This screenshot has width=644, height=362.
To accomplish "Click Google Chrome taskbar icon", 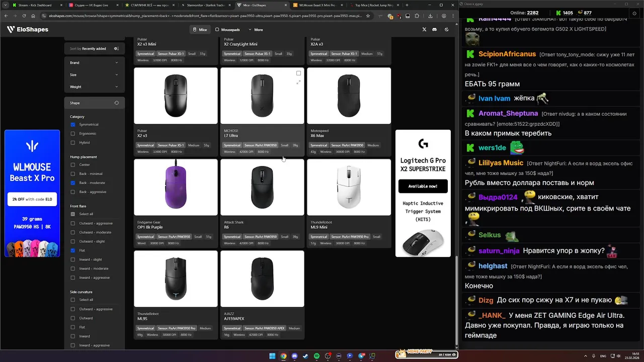I will click(x=283, y=356).
